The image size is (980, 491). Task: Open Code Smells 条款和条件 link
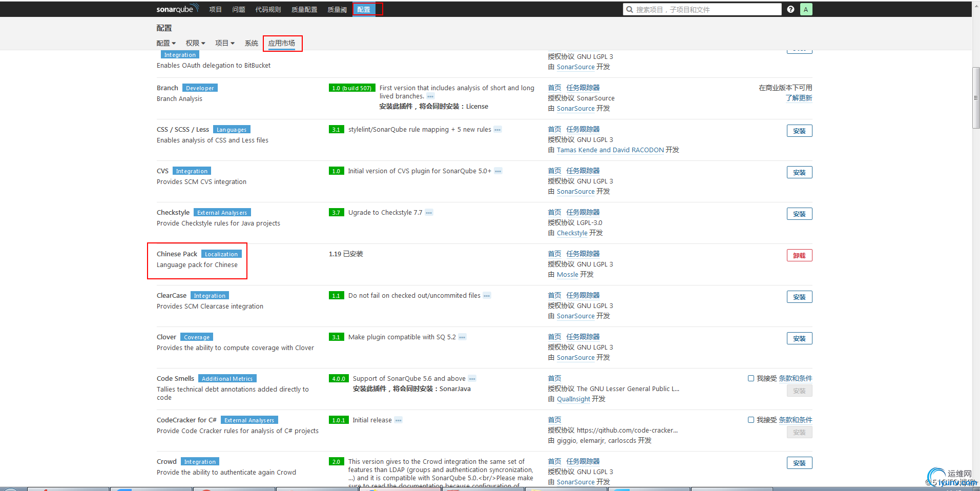[795, 378]
